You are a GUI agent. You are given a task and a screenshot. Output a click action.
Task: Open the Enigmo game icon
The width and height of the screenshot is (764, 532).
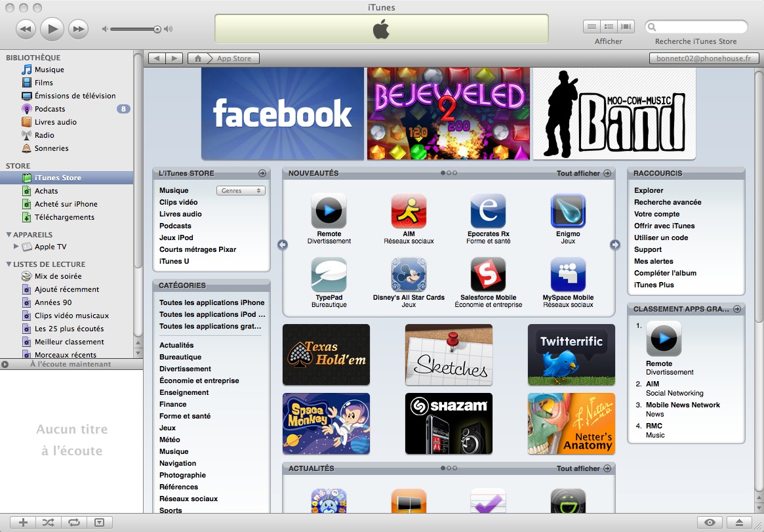coord(568,211)
